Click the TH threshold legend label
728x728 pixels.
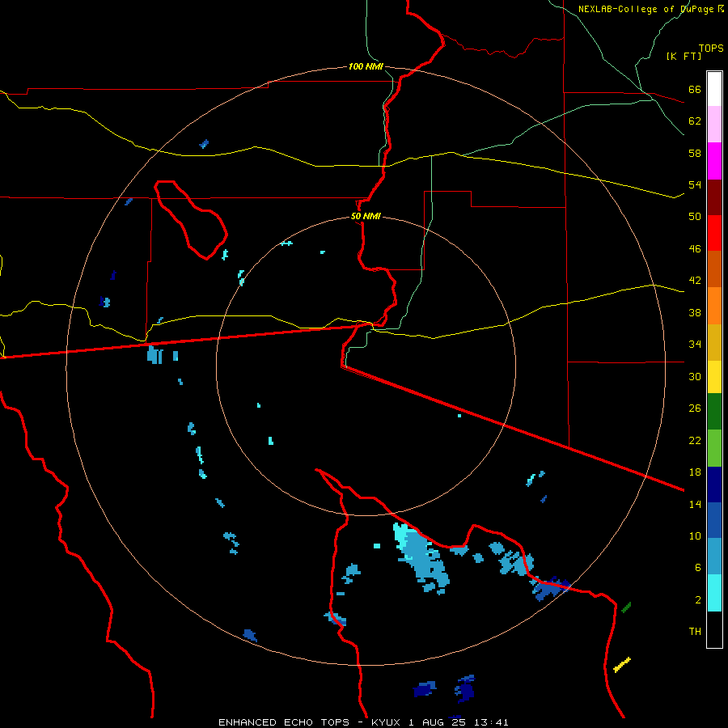pyautogui.click(x=695, y=631)
